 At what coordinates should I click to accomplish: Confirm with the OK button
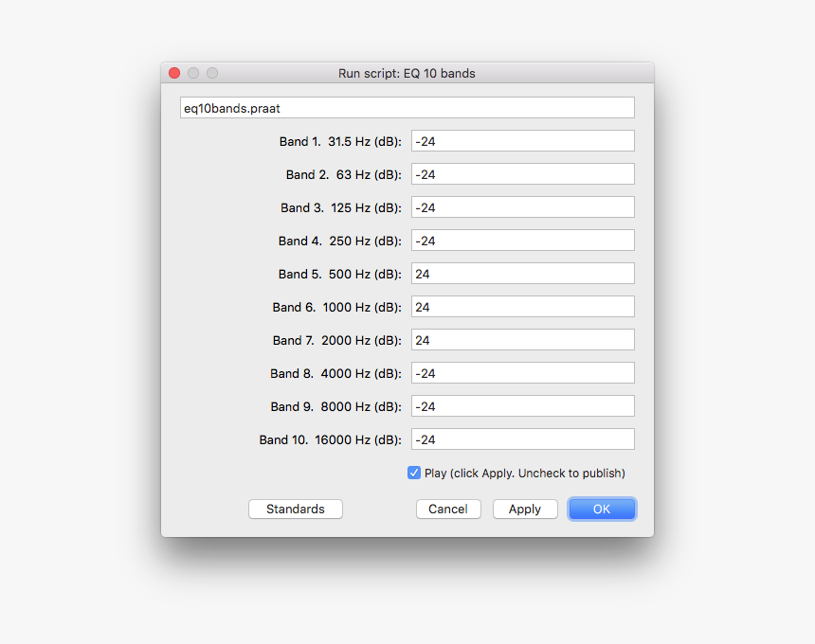(x=602, y=509)
